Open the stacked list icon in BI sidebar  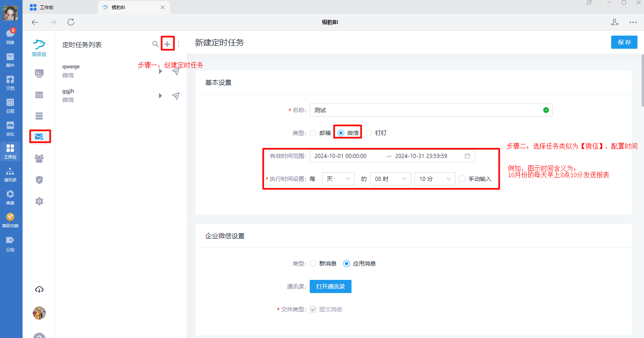click(x=39, y=116)
